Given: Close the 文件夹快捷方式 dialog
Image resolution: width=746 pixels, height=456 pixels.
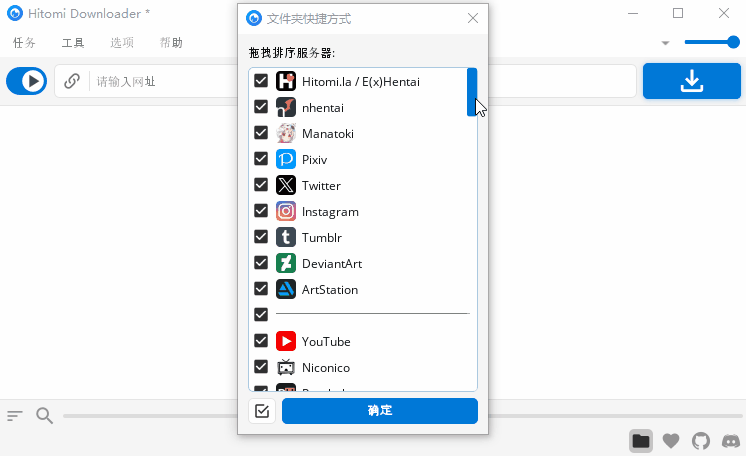Looking at the screenshot, I should [473, 18].
